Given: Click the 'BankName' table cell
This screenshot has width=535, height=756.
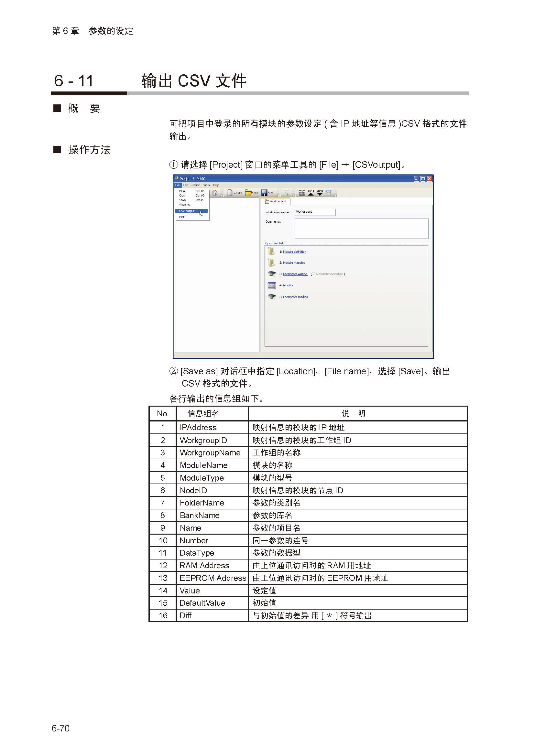Looking at the screenshot, I should (212, 515).
